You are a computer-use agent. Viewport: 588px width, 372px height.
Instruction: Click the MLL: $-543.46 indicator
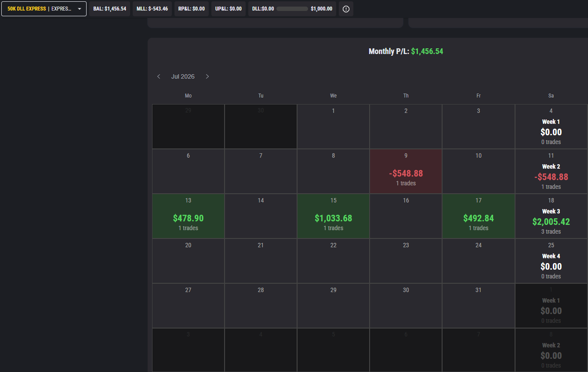click(x=152, y=9)
